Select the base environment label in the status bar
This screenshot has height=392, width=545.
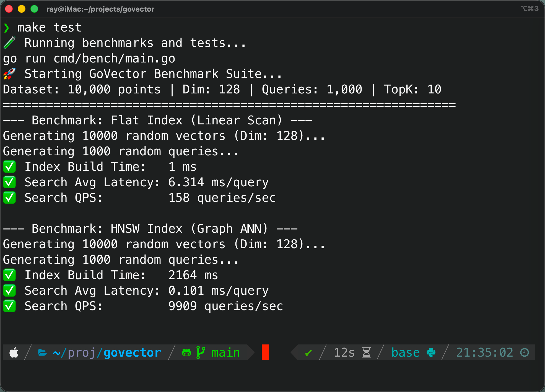[x=406, y=352]
